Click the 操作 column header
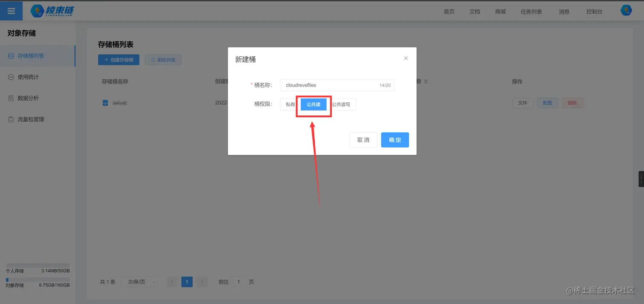Image resolution: width=644 pixels, height=304 pixels. tap(517, 81)
